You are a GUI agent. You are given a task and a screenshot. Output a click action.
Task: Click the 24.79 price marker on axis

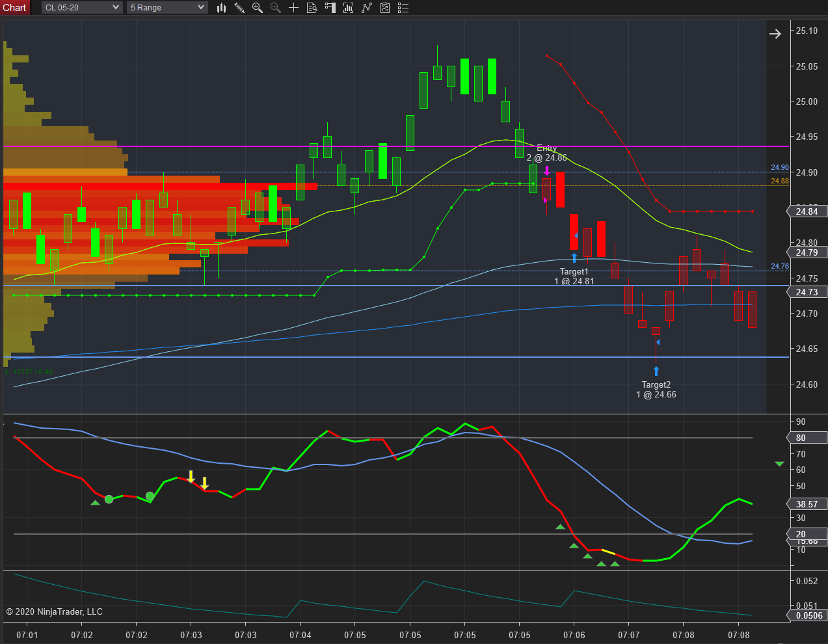tap(808, 252)
